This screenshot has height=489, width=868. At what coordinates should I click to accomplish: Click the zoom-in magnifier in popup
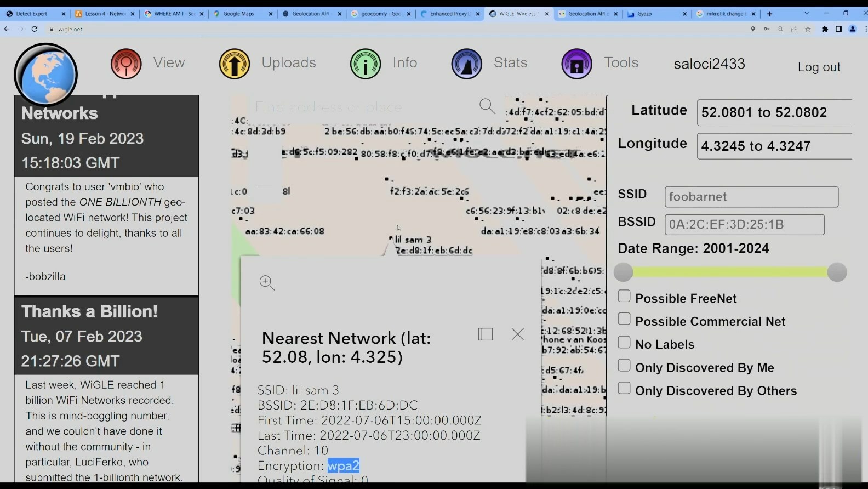267,283
